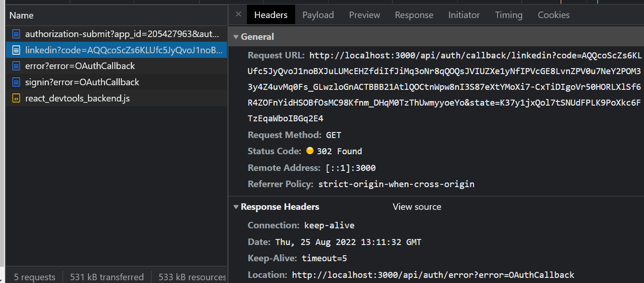Switch to the Response tab

[x=414, y=14]
